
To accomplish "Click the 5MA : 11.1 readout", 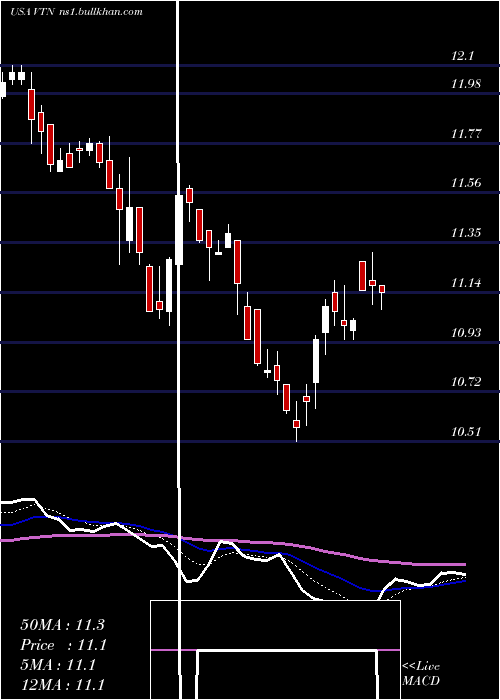I will (x=58, y=665).
